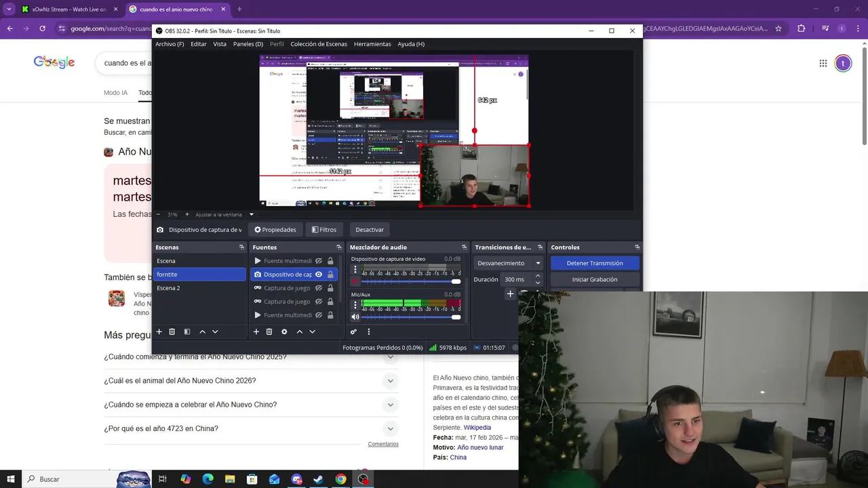Start recording with Iniciar Grabación
Image resolution: width=868 pixels, height=488 pixels.
[595, 279]
